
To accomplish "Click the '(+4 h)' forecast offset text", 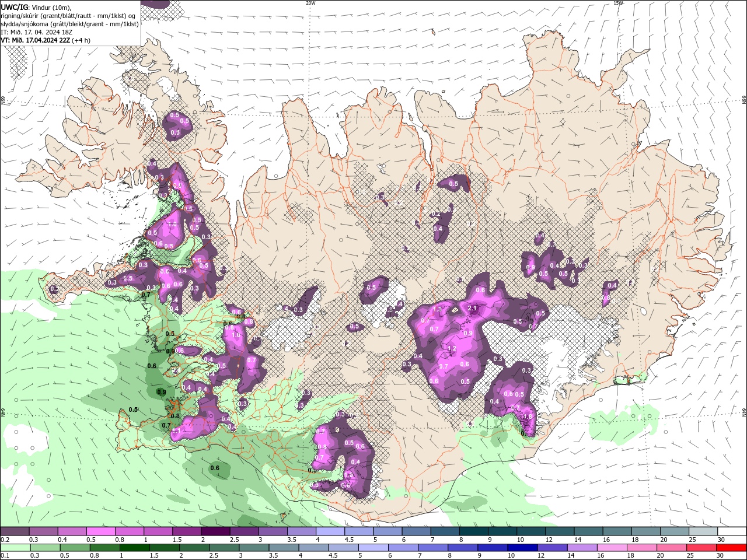I will click(x=81, y=40).
